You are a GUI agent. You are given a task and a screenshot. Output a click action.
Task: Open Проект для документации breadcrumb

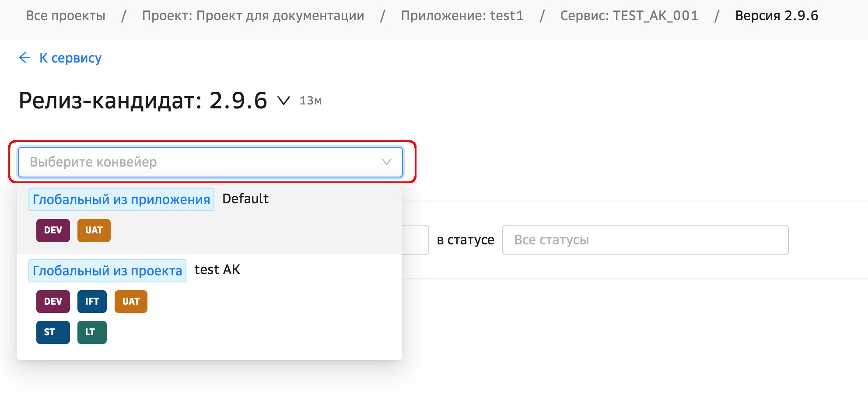253,16
